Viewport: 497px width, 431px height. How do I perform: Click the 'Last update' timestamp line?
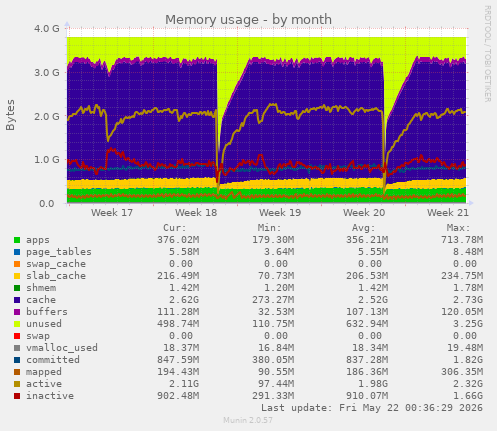(x=372, y=408)
